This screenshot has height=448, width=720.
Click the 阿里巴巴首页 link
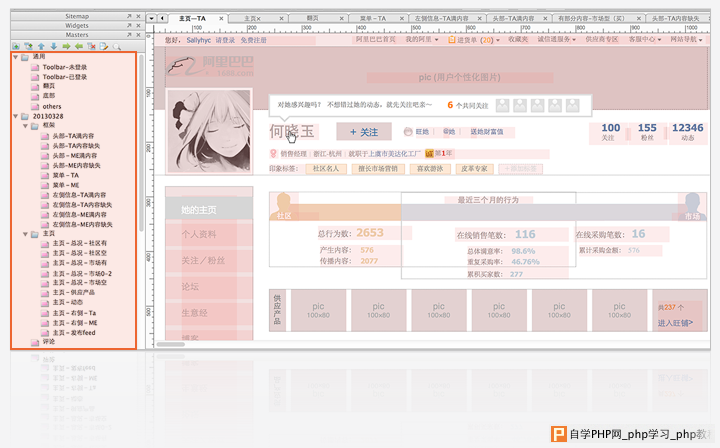click(376, 39)
